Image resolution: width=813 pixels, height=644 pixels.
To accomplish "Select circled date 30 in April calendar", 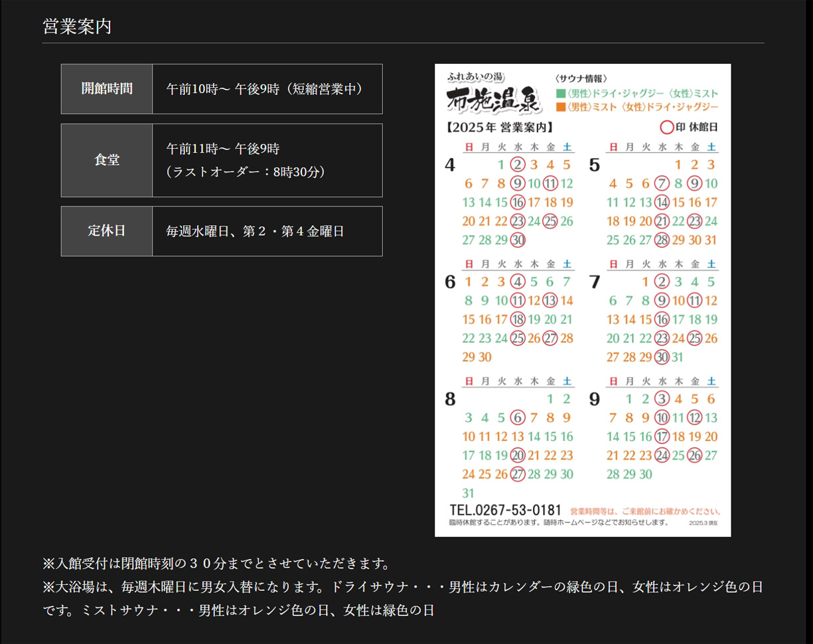I will point(518,240).
